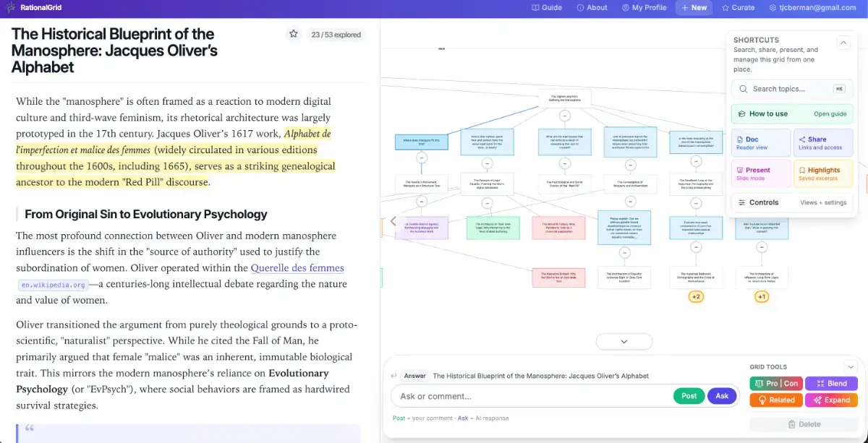Image resolution: width=868 pixels, height=443 pixels.
Task: Click the Search topics field
Action: 792,89
